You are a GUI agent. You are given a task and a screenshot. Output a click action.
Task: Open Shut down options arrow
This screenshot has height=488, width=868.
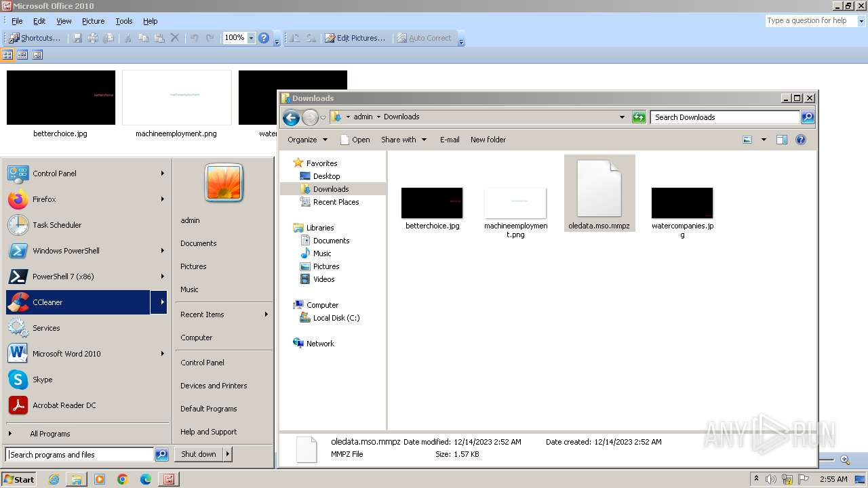pyautogui.click(x=228, y=454)
